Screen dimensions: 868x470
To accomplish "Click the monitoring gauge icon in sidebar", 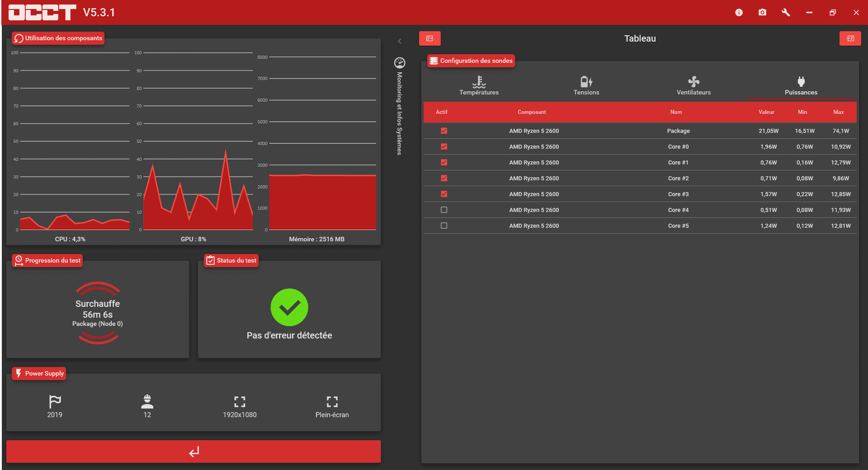I will click(x=400, y=63).
